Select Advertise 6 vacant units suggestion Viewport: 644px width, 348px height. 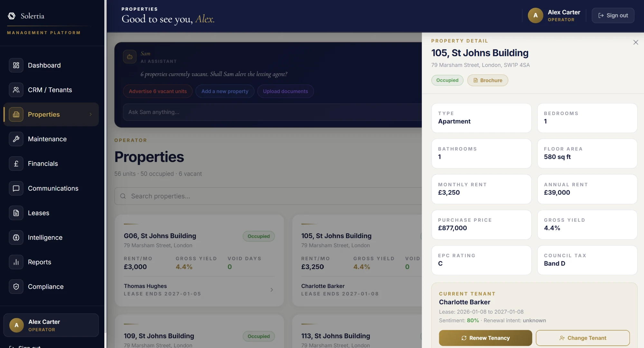pos(158,91)
